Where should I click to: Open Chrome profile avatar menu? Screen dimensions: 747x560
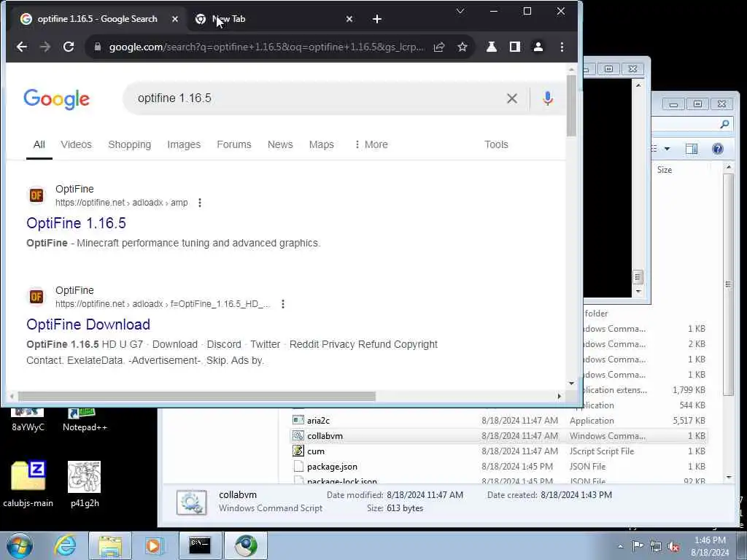pyautogui.click(x=538, y=47)
